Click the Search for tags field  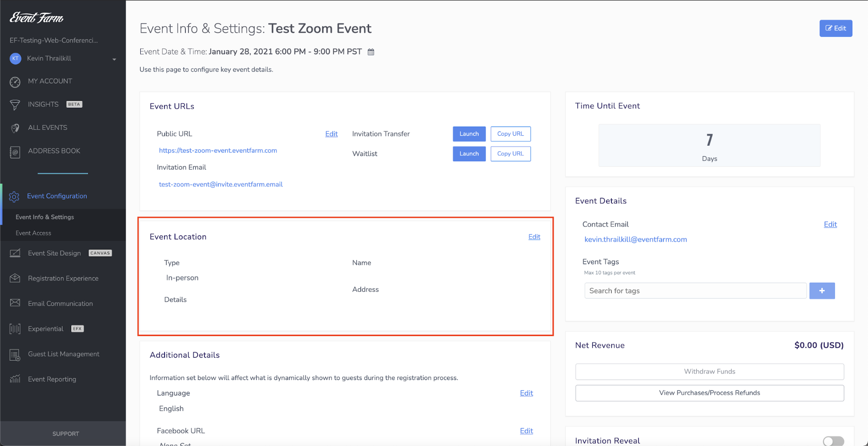[695, 291]
